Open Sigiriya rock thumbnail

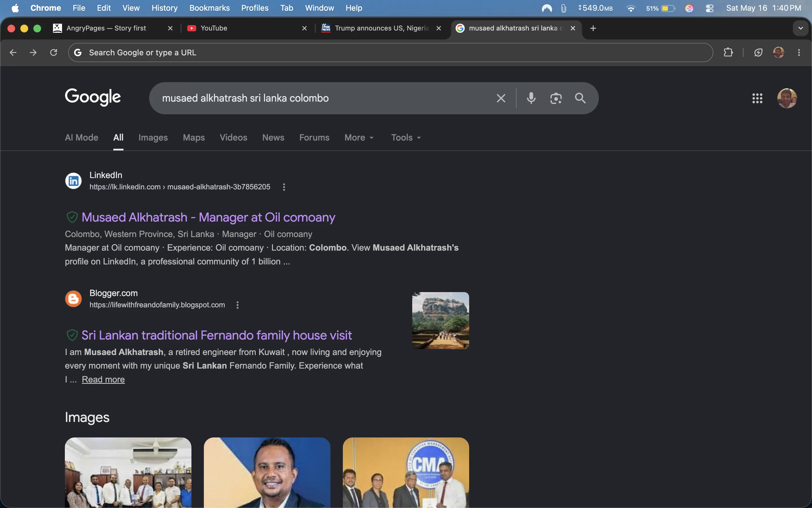441,321
